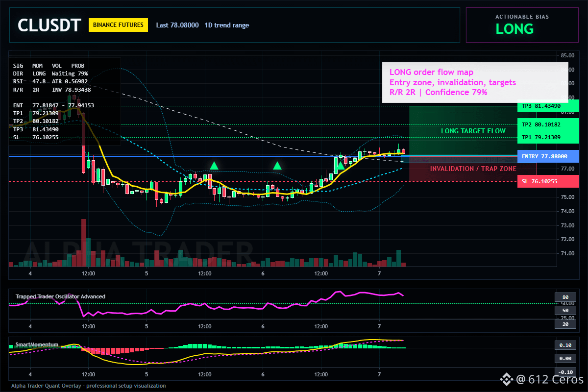Viewport: 588px width, 392px height.
Task: Click the SmartMomentum scale value 0.10
Action: 565,345
